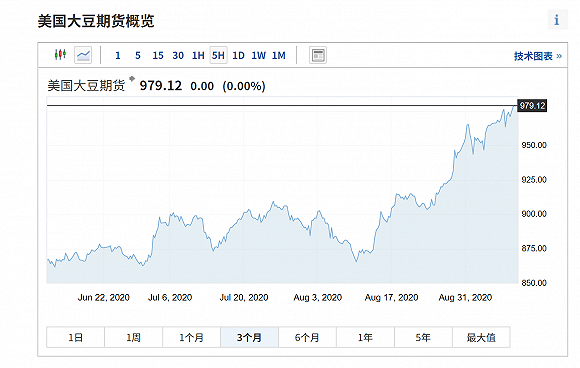580x368 pixels.
Task: Open the 技术图表 link
Action: 537,56
